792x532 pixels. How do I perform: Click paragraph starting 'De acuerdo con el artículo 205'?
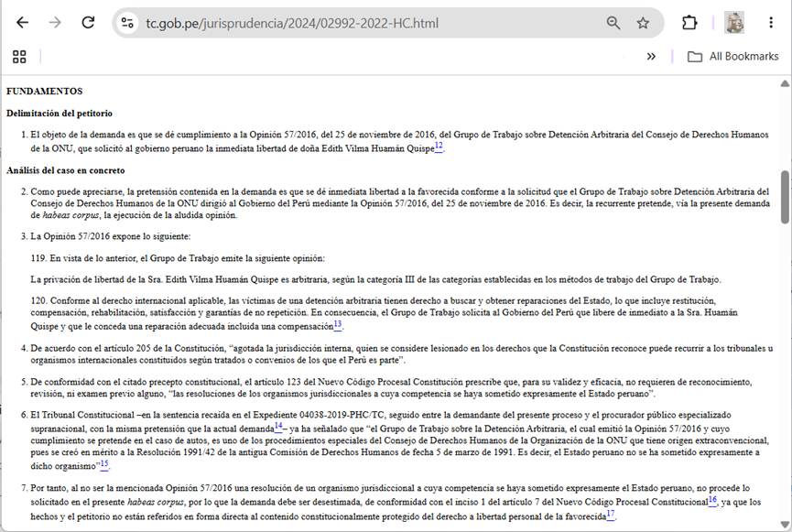pos(402,354)
